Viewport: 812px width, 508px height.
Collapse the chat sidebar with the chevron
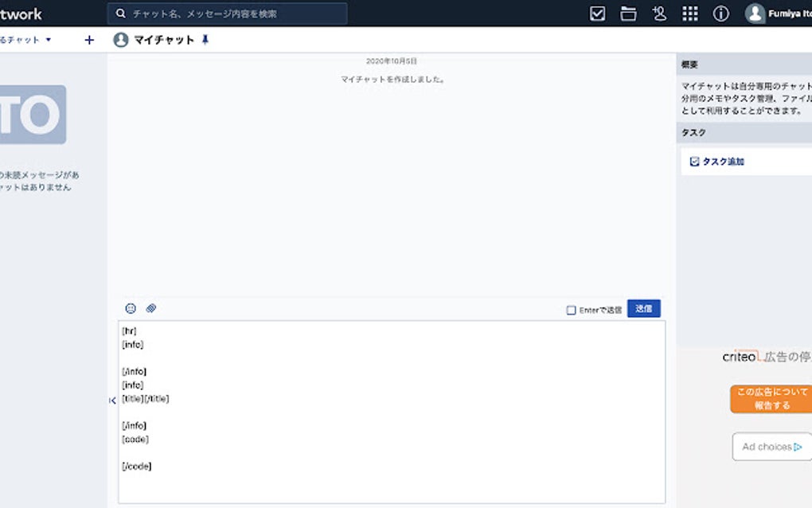click(112, 401)
